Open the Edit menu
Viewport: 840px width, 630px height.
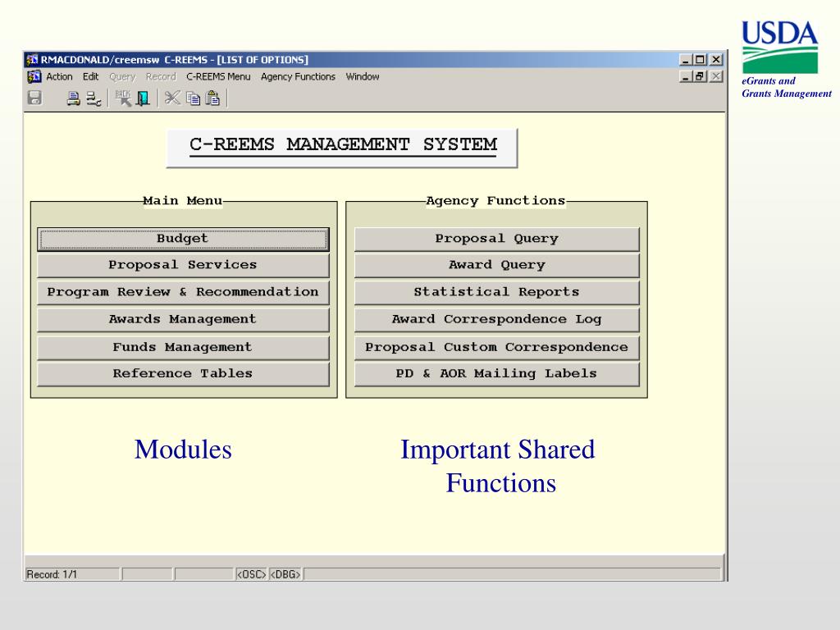tap(90, 76)
